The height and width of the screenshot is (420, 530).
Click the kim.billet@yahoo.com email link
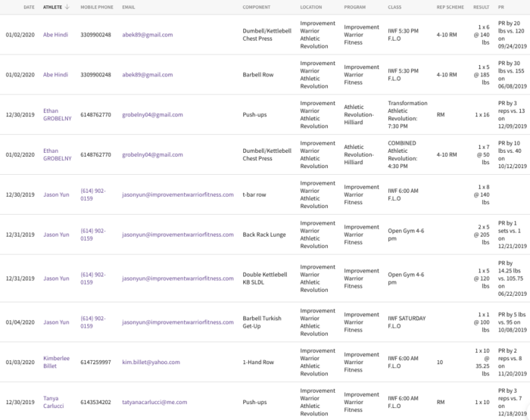(x=151, y=362)
